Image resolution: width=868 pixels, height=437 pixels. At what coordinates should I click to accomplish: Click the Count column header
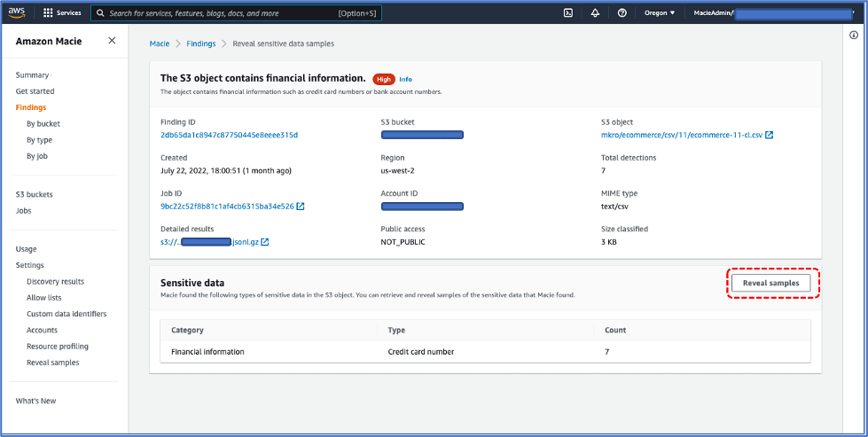tap(615, 331)
